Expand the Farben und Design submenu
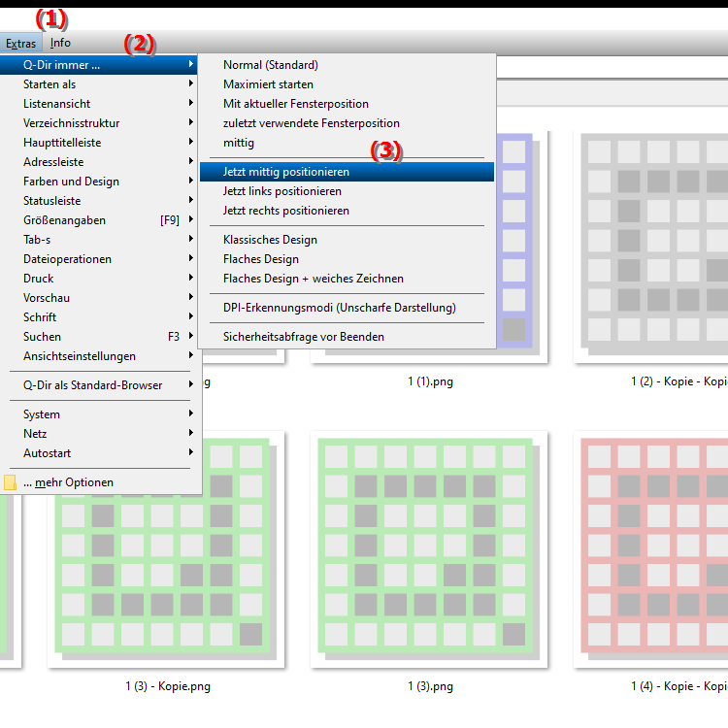728x728 pixels. 71,182
